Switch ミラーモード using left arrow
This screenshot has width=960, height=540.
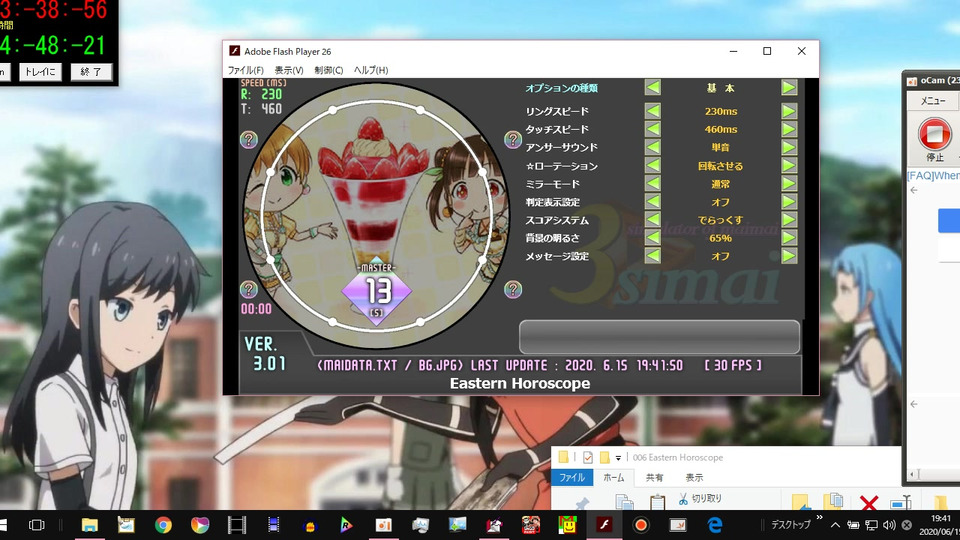[653, 184]
